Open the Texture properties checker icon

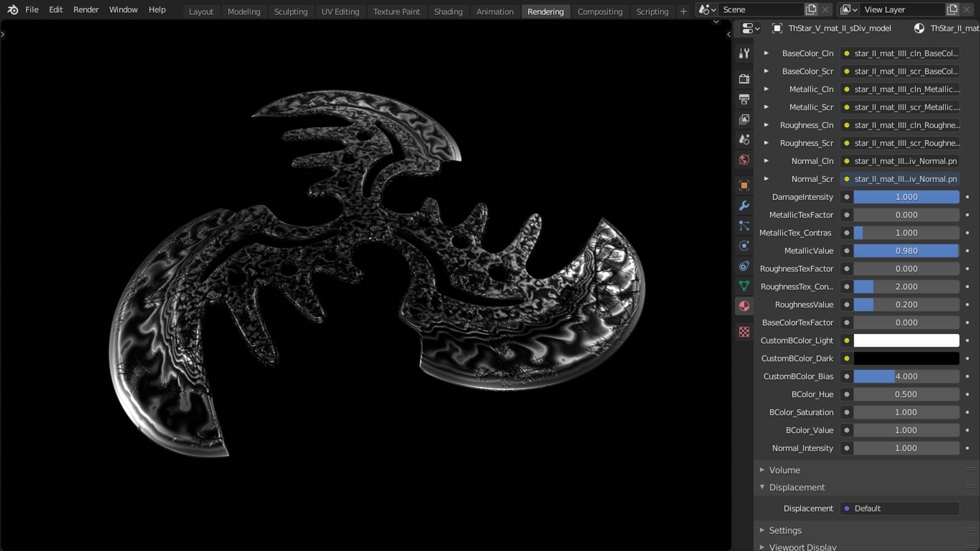(744, 332)
